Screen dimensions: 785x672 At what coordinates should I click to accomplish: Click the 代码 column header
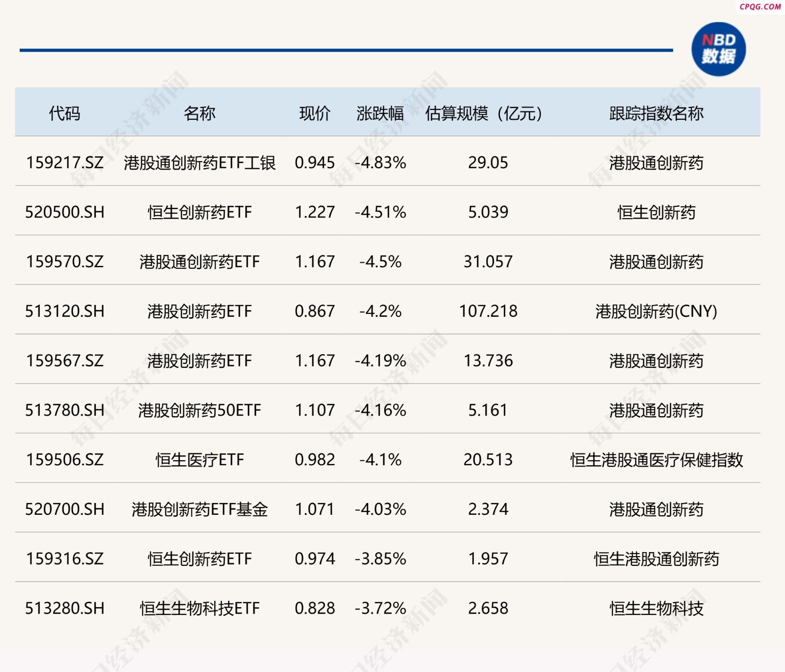pyautogui.click(x=64, y=113)
